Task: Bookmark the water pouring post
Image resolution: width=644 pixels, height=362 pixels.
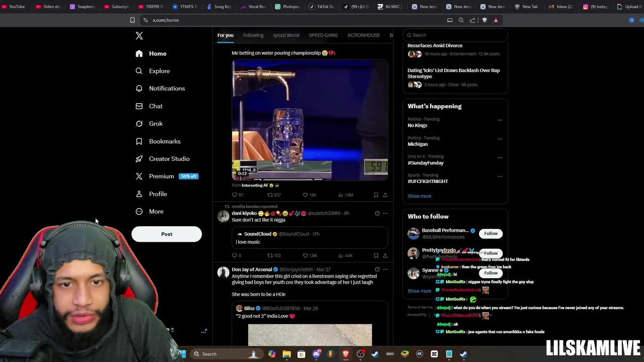Action: pyautogui.click(x=376, y=195)
